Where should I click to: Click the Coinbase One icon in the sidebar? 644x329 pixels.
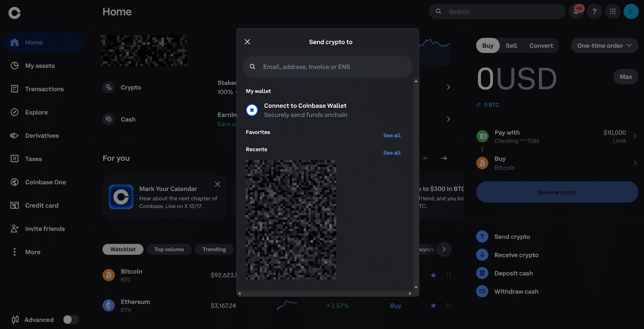pyautogui.click(x=14, y=182)
